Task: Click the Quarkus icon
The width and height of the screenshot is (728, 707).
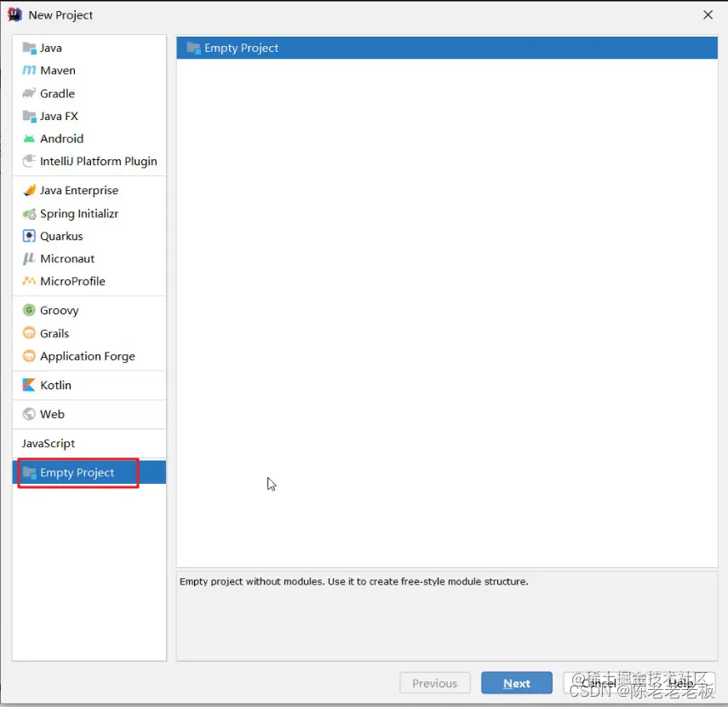Action: point(29,236)
